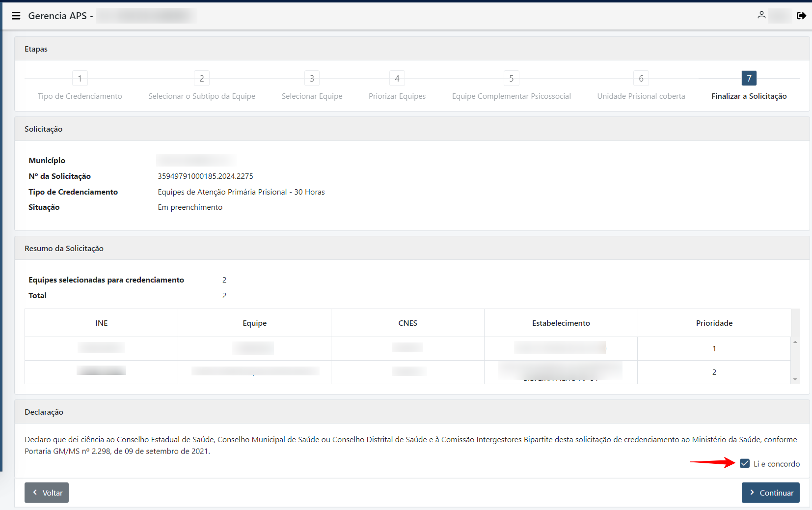Click the 'Declaração' panel header

click(412, 412)
